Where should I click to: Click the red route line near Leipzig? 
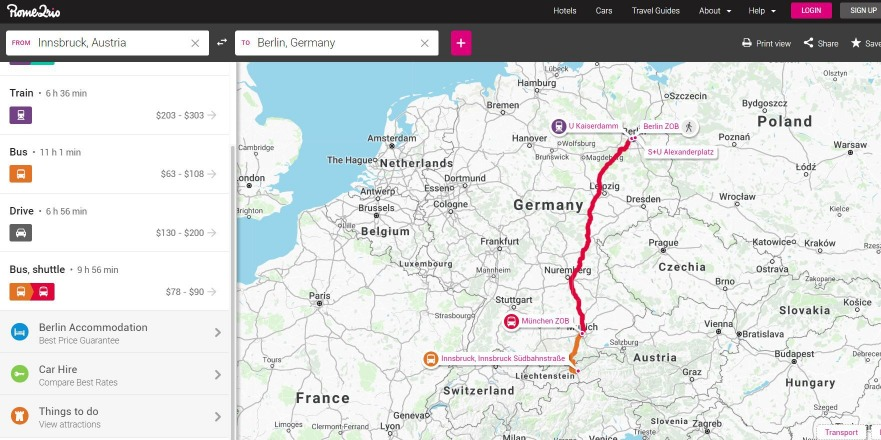pos(600,189)
